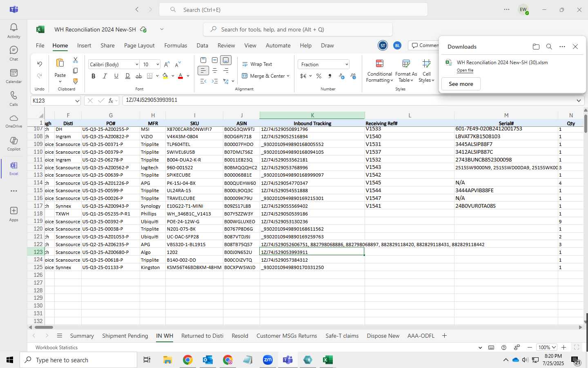Align text to the middle vertically

point(214,60)
